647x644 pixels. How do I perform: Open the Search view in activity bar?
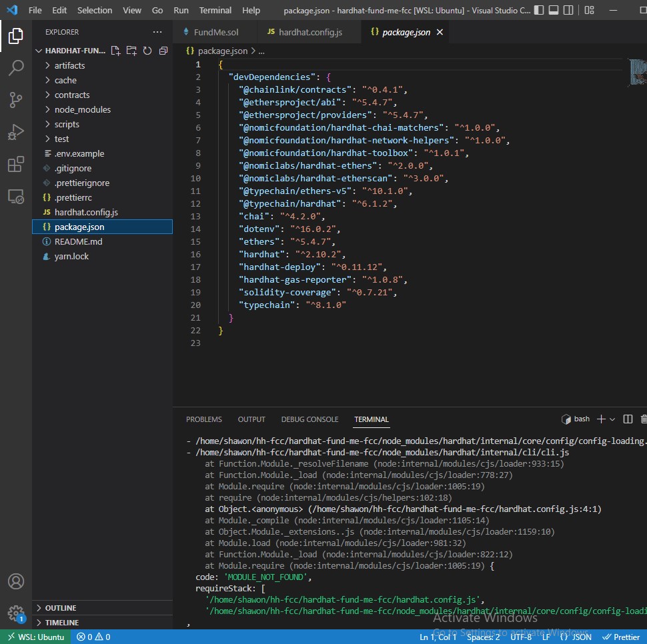tap(16, 67)
